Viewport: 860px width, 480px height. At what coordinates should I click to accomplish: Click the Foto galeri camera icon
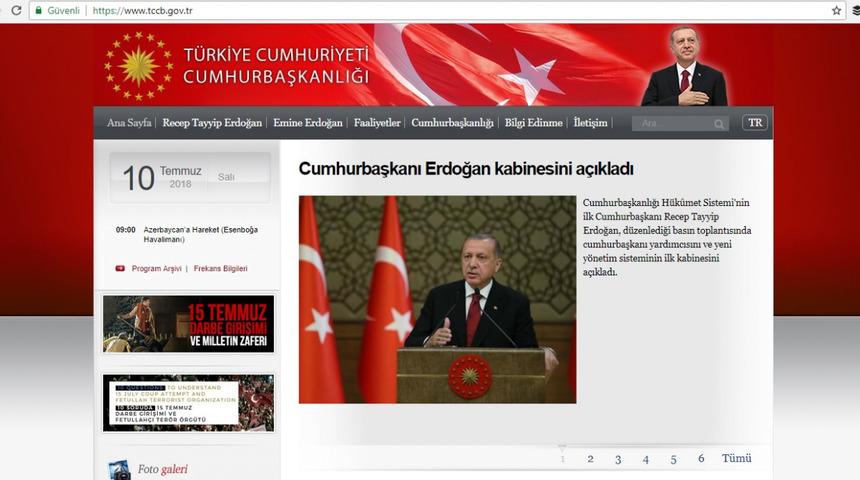click(x=120, y=470)
